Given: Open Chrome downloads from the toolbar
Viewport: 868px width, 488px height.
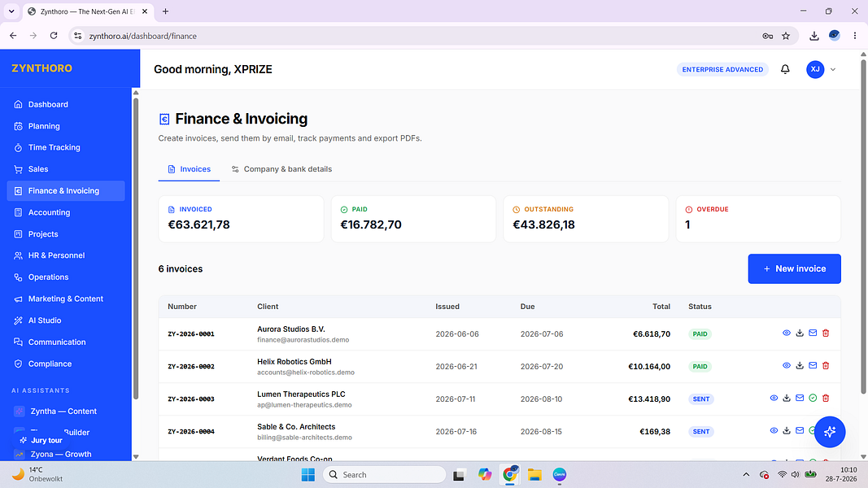Looking at the screenshot, I should pos(813,36).
